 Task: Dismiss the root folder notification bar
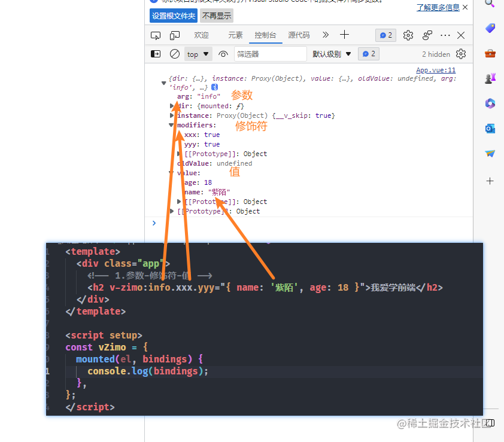[465, 7]
